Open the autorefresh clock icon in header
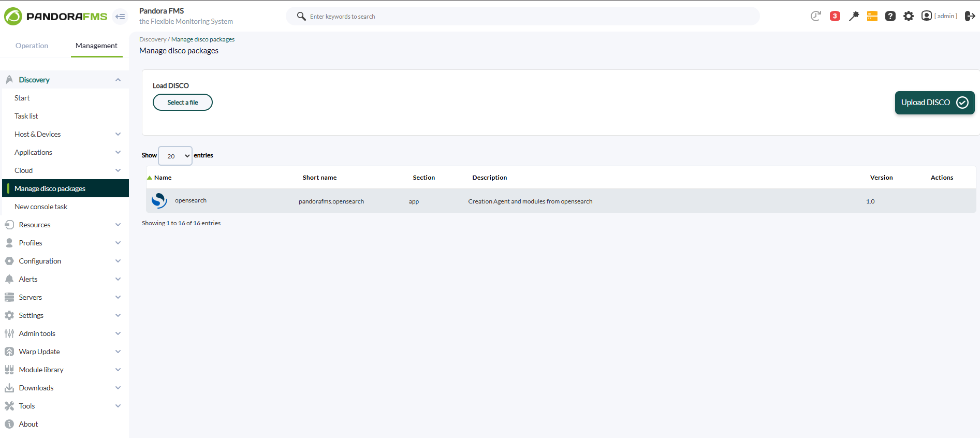 coord(816,16)
